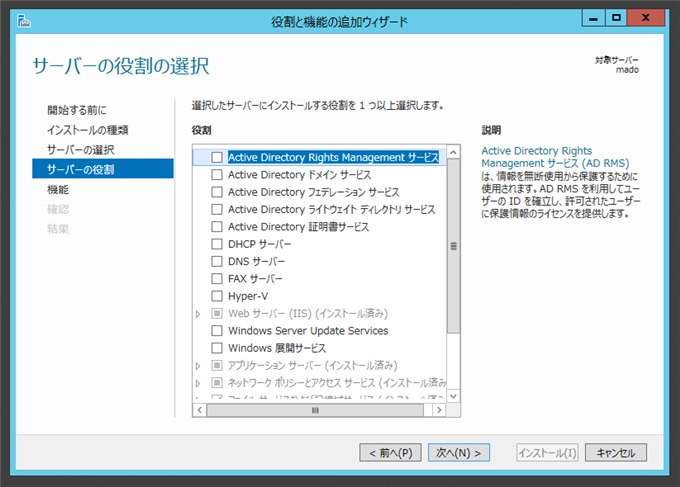Click the wizard icon in the title bar
680x487 pixels.
pos(24,21)
